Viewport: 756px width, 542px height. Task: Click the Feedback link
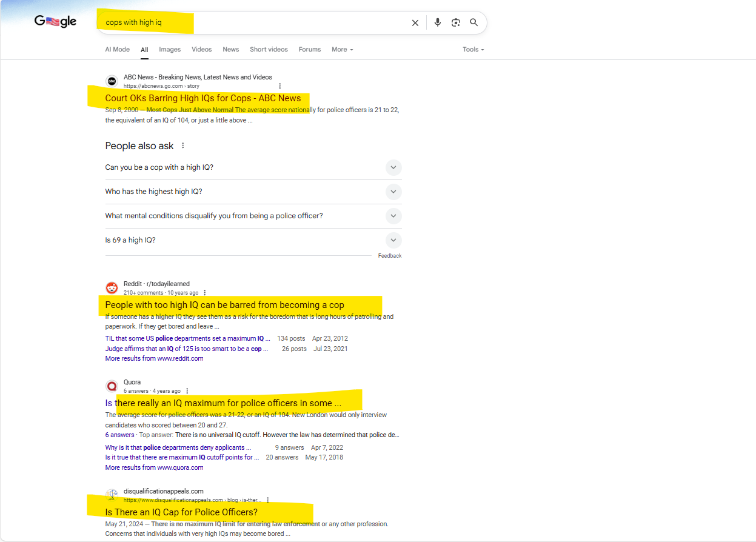(390, 256)
